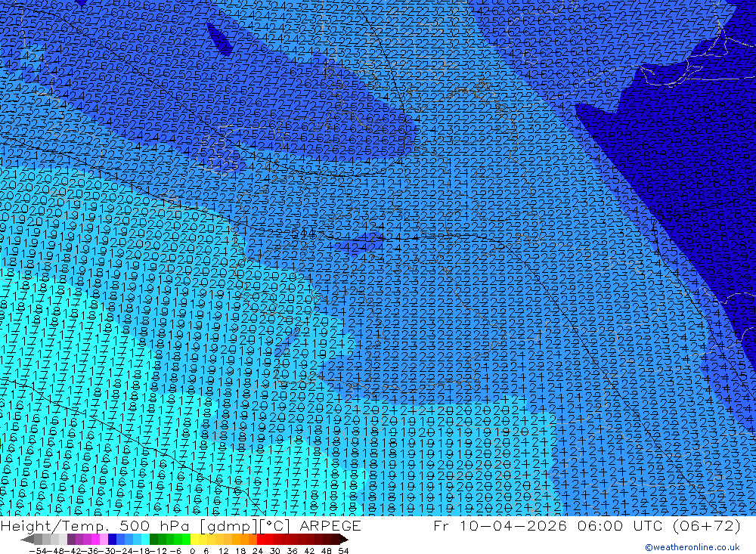Select the dark blue legend swatch at -30
The width and height of the screenshot is (756, 554).
point(112,540)
